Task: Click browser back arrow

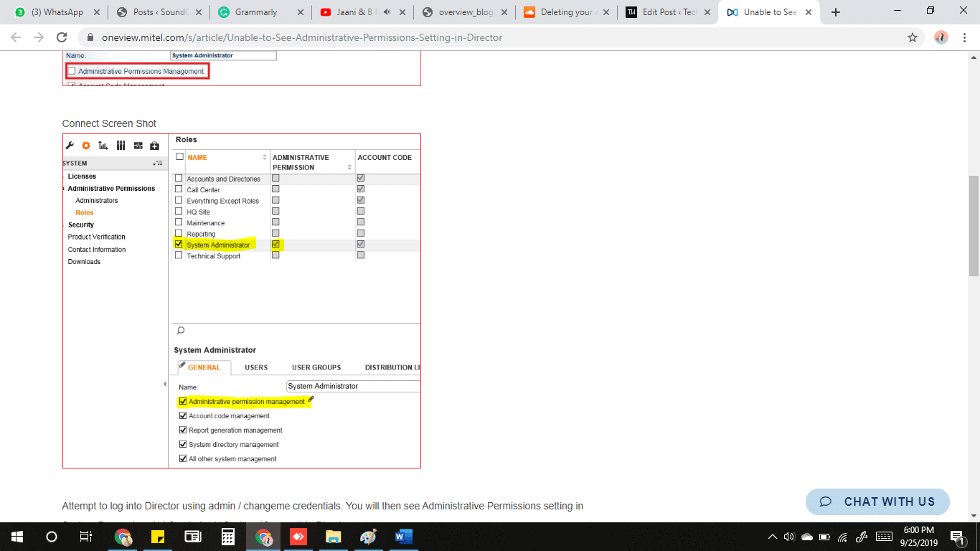Action: (x=16, y=37)
